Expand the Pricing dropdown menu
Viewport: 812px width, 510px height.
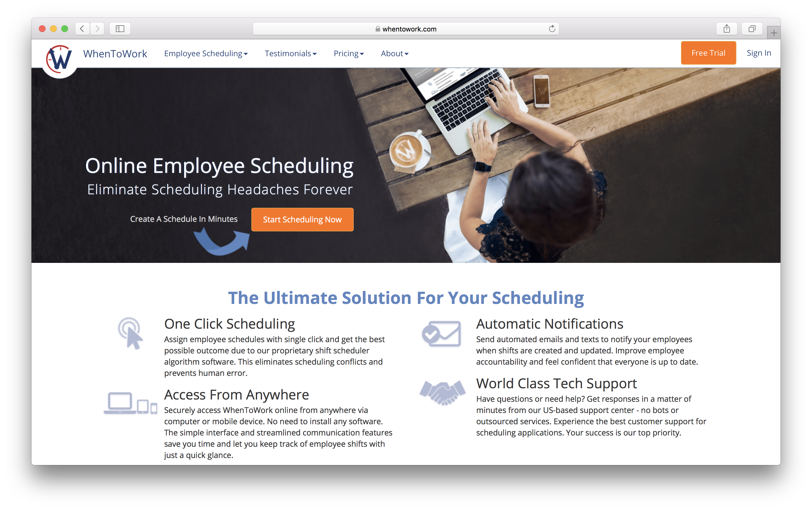pos(348,53)
